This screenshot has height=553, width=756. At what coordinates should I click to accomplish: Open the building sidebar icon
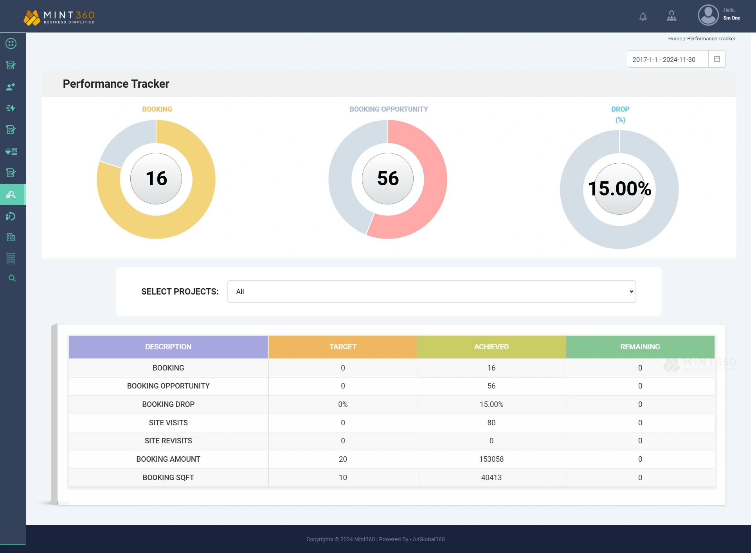point(11,237)
